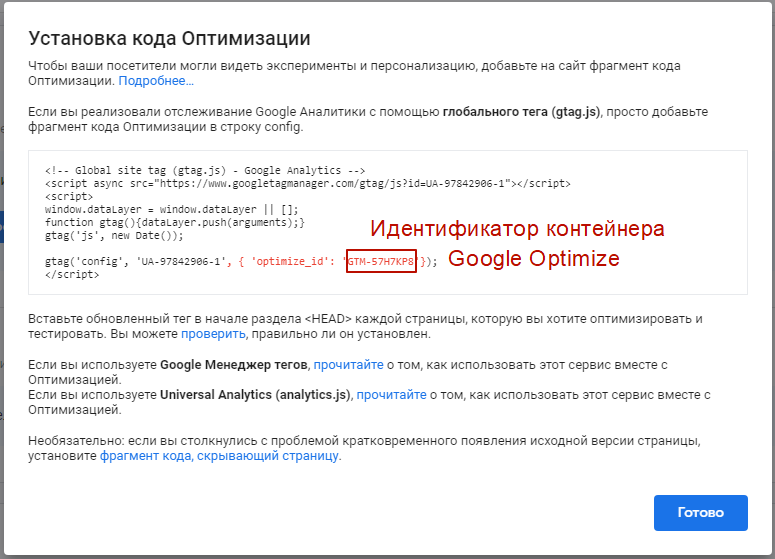Click the Global site tag comment line
Screen dimensions: 775x559
pyautogui.click(x=205, y=171)
